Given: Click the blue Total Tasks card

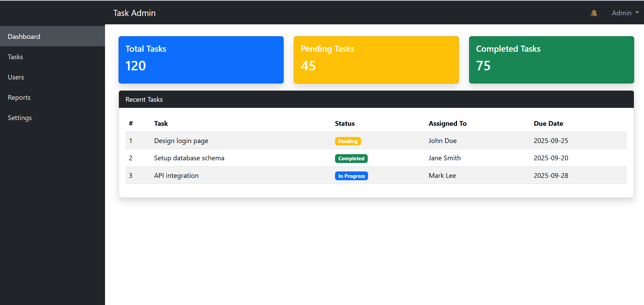Looking at the screenshot, I should pyautogui.click(x=201, y=60).
